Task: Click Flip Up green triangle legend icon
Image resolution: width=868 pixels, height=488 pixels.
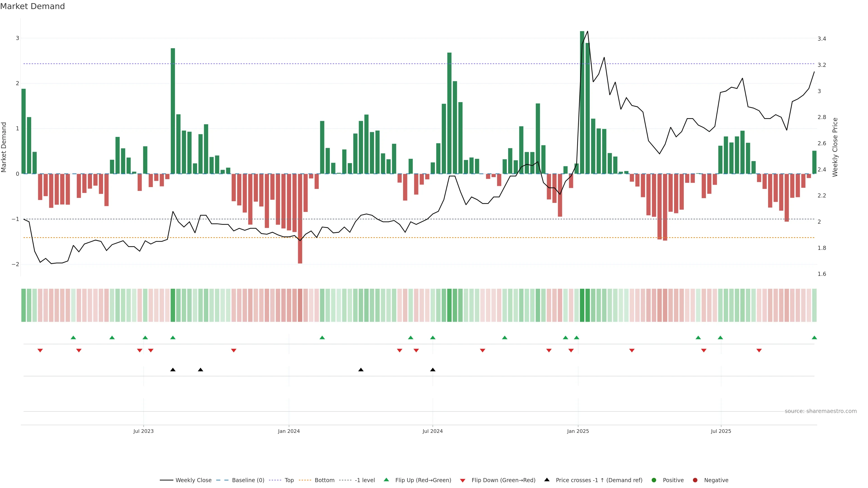Action: tap(387, 480)
